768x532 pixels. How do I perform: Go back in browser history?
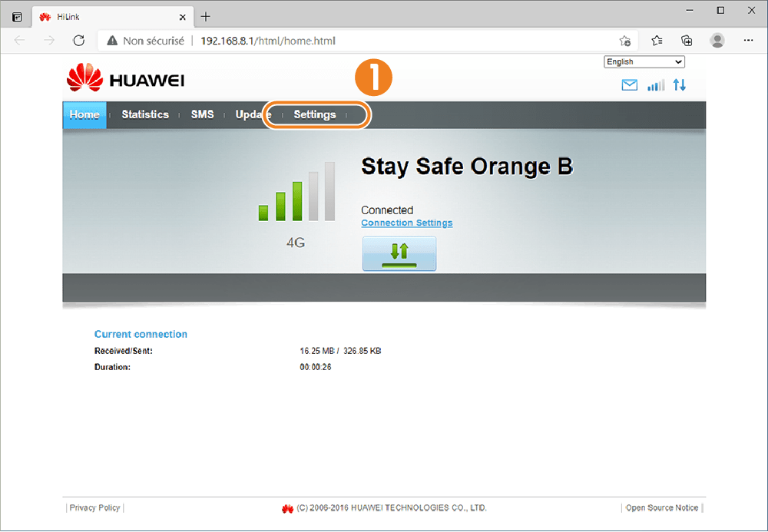coord(20,41)
